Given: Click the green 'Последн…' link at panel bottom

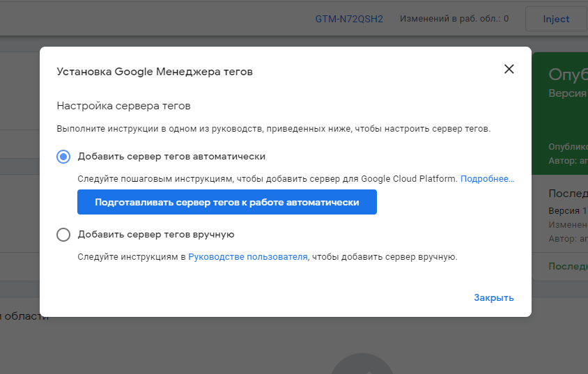Looking at the screenshot, I should 568,266.
